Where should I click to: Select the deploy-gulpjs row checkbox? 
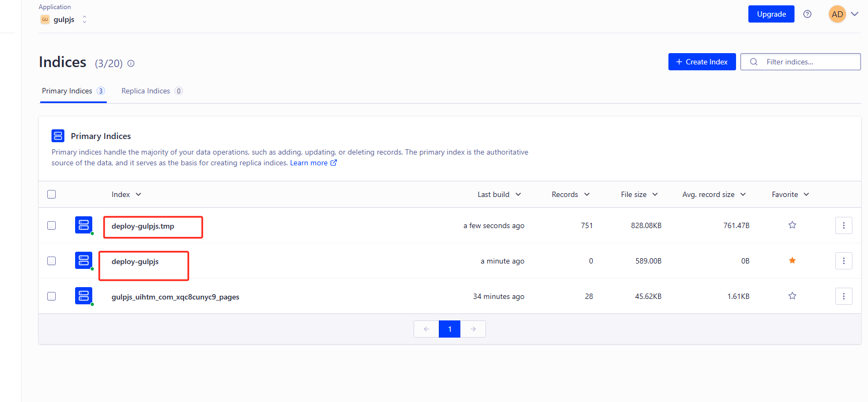click(x=52, y=261)
